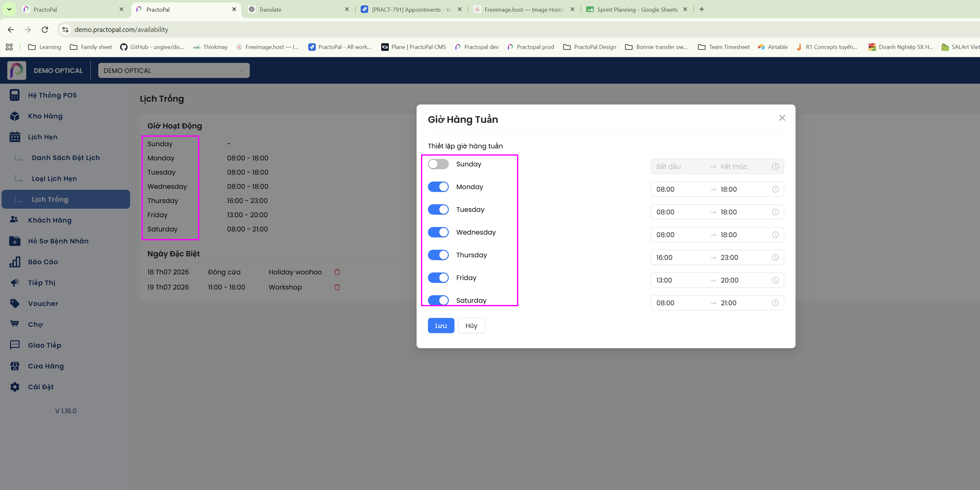Enable the Sunday toggle
The width and height of the screenshot is (980, 490).
(x=438, y=164)
